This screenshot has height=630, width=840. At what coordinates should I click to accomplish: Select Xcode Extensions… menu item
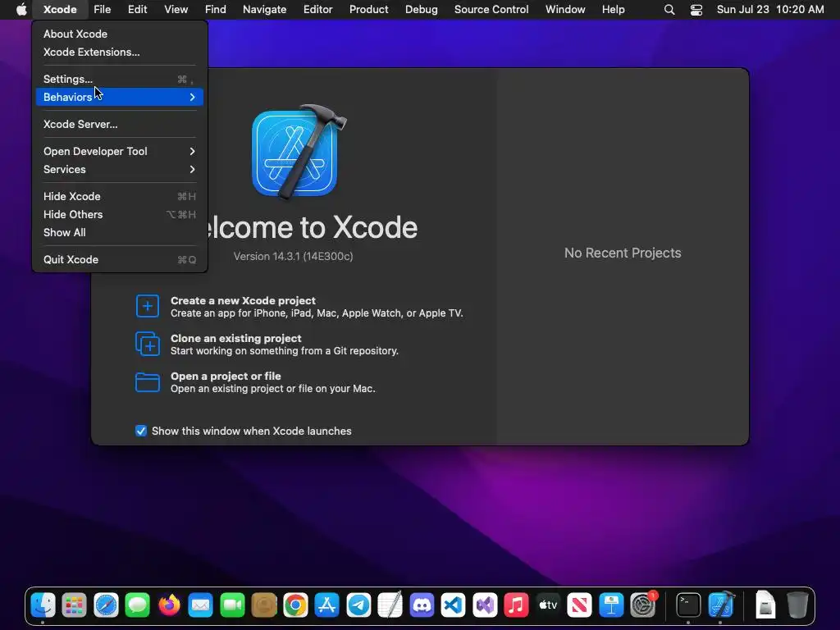point(120,52)
